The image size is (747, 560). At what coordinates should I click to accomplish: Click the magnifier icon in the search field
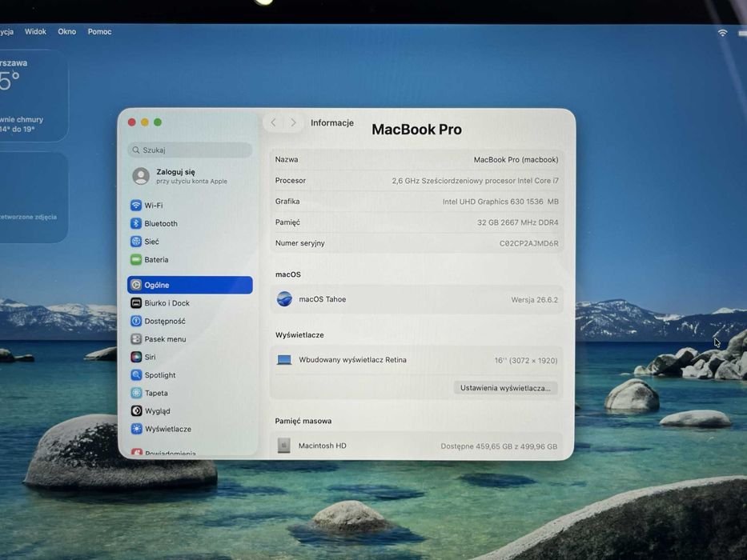click(x=136, y=150)
